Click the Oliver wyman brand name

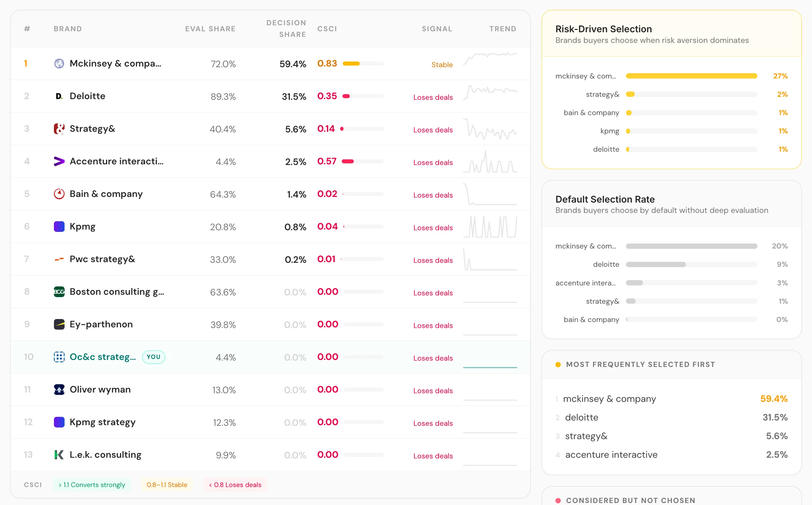pos(100,390)
